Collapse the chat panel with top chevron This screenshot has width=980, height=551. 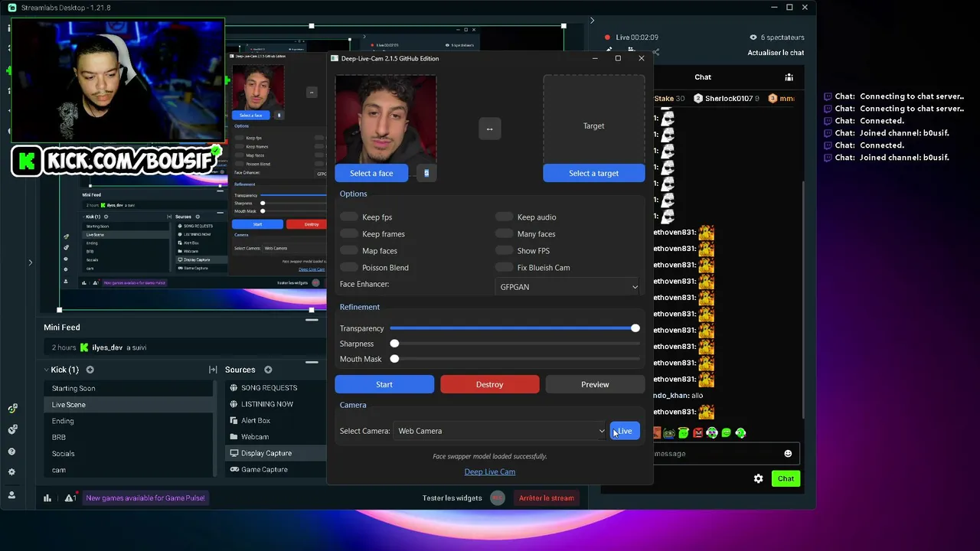592,21
